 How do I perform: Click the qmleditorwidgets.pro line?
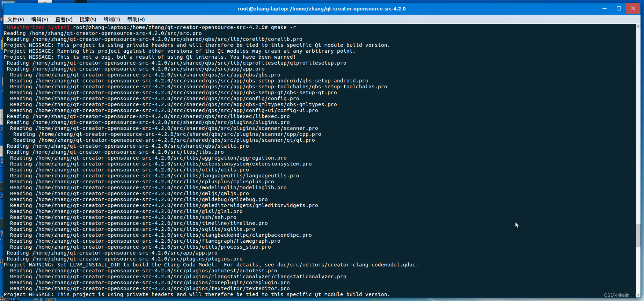pos(164,205)
